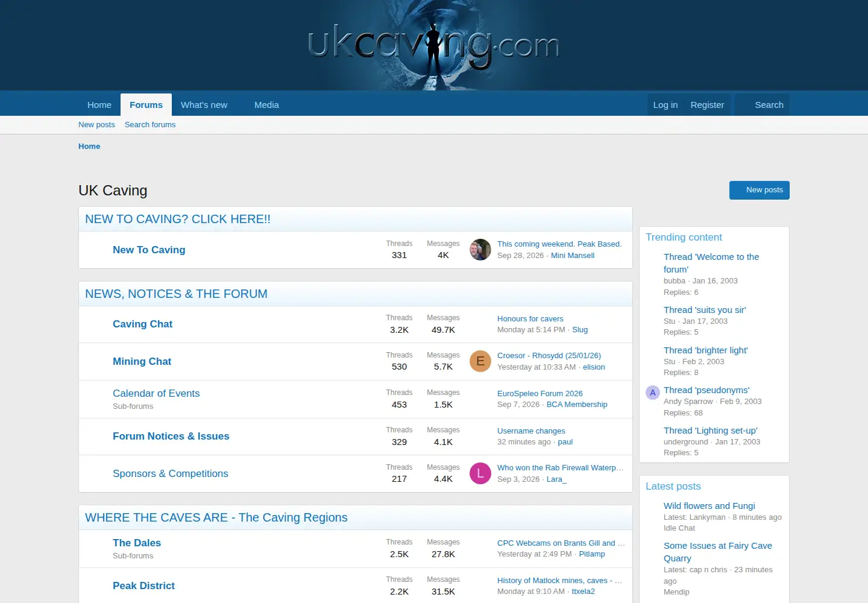868x603 pixels.
Task: Select the Forums navigation tab
Action: 146,105
